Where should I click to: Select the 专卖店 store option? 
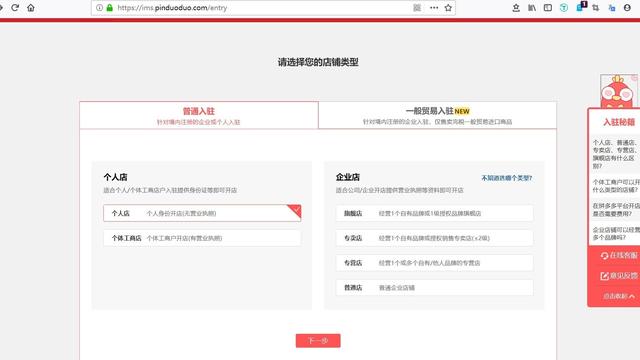click(x=434, y=238)
